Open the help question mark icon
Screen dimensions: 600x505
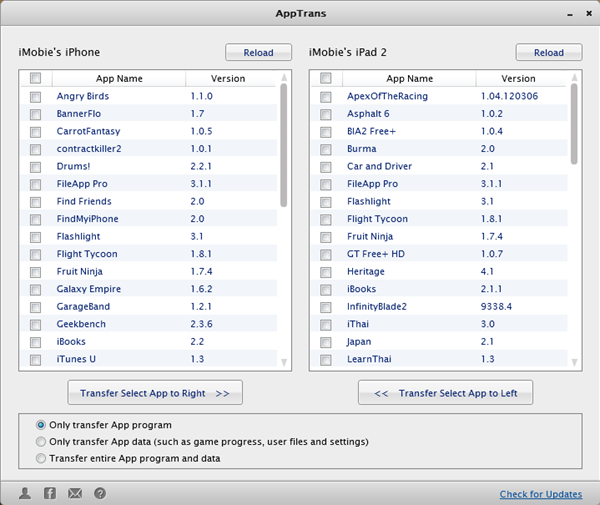pyautogui.click(x=100, y=493)
